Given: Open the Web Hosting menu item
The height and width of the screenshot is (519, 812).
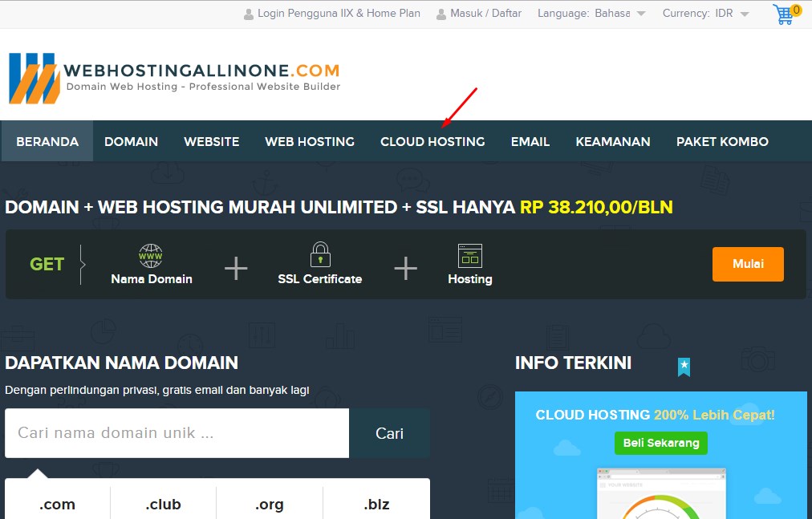Looking at the screenshot, I should (x=310, y=141).
